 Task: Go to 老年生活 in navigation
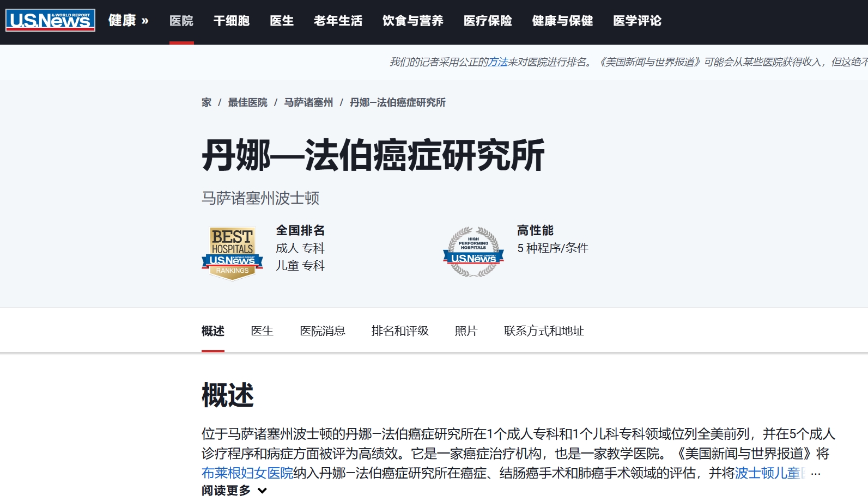(x=338, y=21)
